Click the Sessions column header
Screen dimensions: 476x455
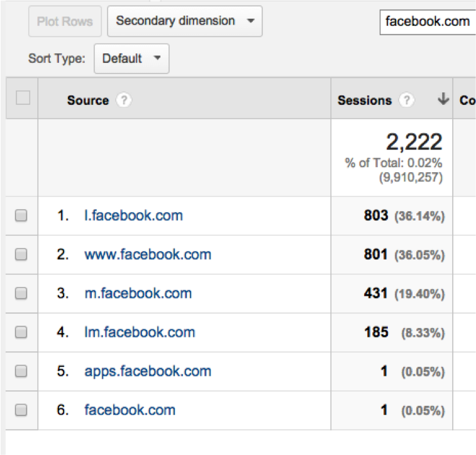365,101
